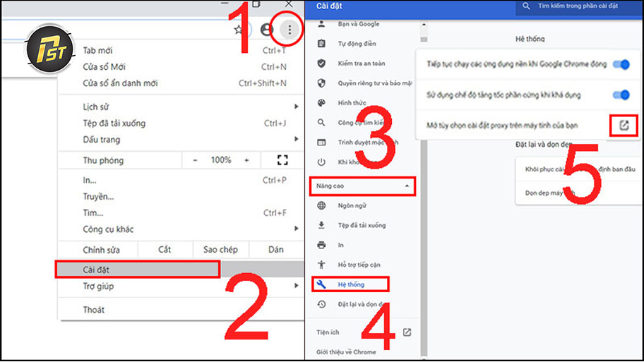The width and height of the screenshot is (644, 362).
Task: Expand the Trợ giúp submenu arrow
Action: coord(296,286)
